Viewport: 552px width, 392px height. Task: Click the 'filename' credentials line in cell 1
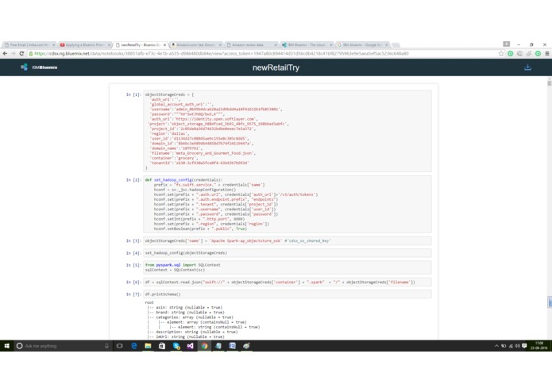(203, 153)
